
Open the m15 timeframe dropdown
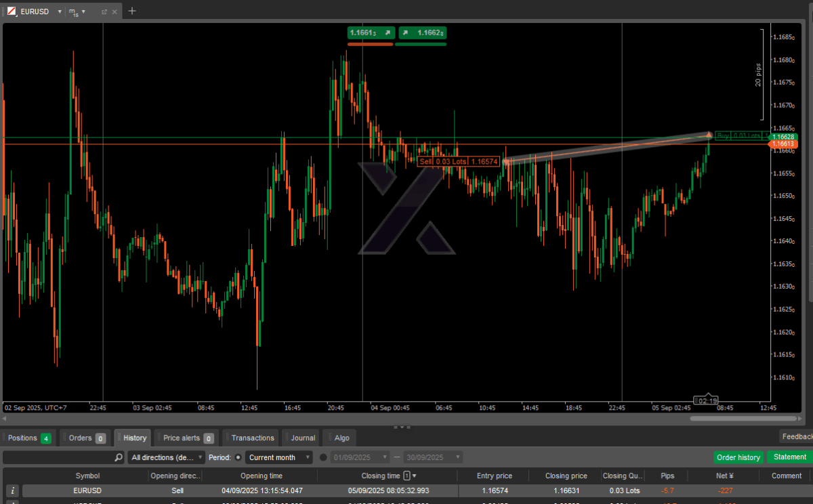point(83,12)
